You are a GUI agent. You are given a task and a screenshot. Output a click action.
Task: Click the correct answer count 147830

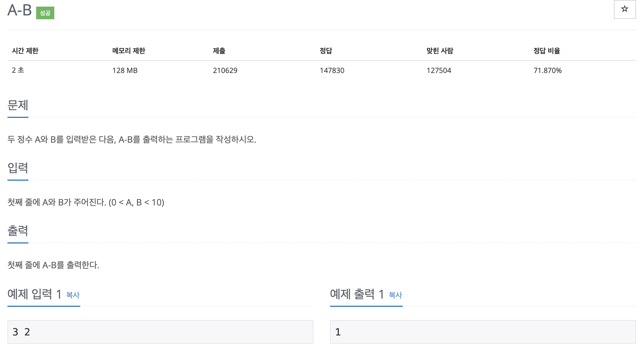tap(332, 71)
